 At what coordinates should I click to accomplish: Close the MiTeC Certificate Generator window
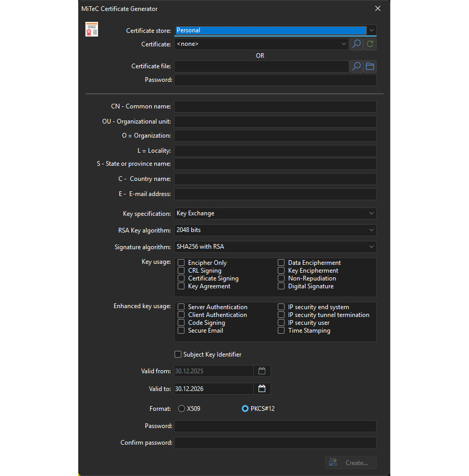(378, 8)
